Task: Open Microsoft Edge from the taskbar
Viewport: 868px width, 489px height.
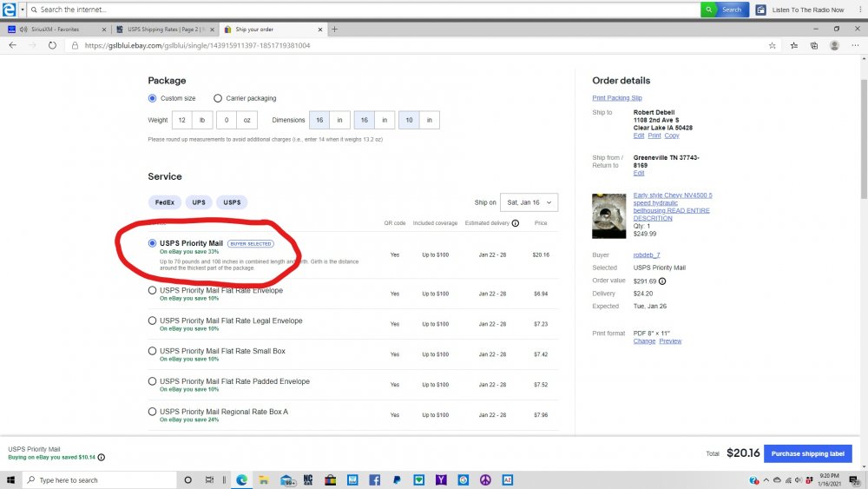Action: click(242, 480)
